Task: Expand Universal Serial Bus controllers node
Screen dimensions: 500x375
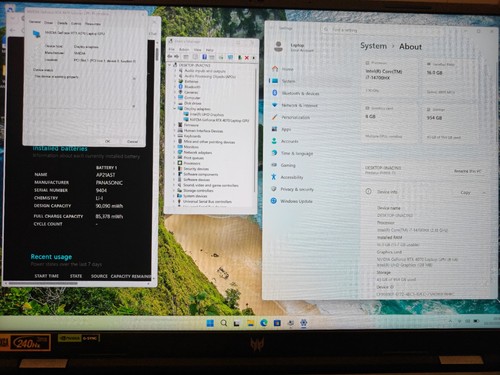Action: coord(175,201)
